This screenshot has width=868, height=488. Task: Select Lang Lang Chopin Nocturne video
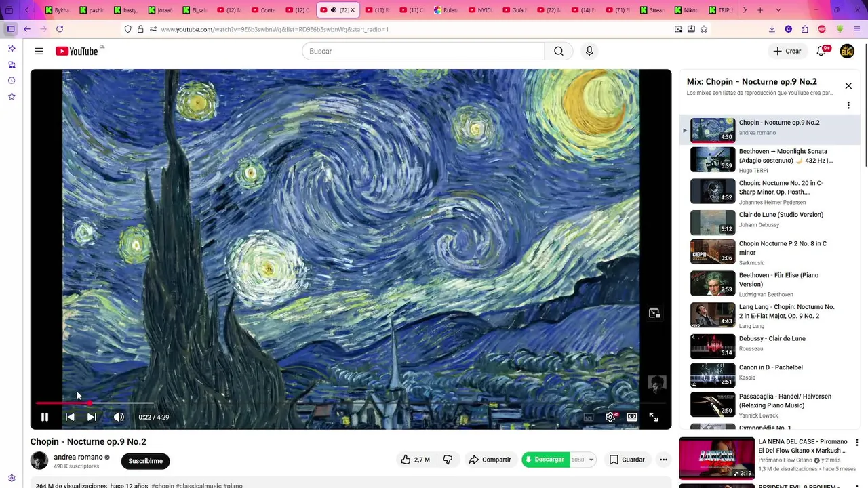[770, 315]
